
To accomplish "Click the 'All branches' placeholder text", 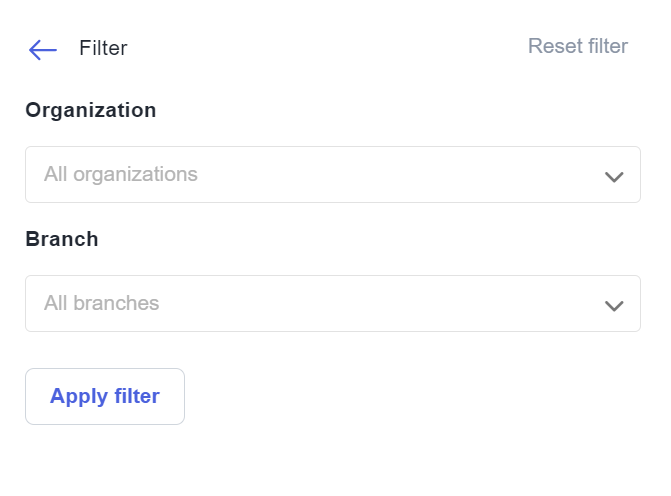I will click(x=102, y=304).
